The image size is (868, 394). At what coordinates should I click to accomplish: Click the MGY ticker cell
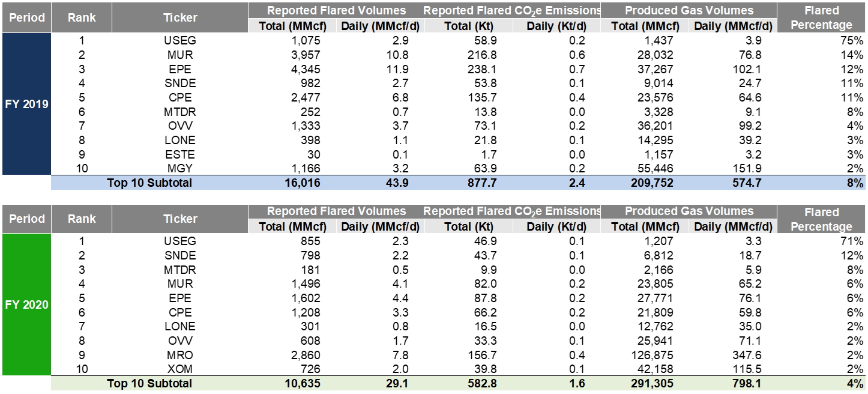[181, 169]
